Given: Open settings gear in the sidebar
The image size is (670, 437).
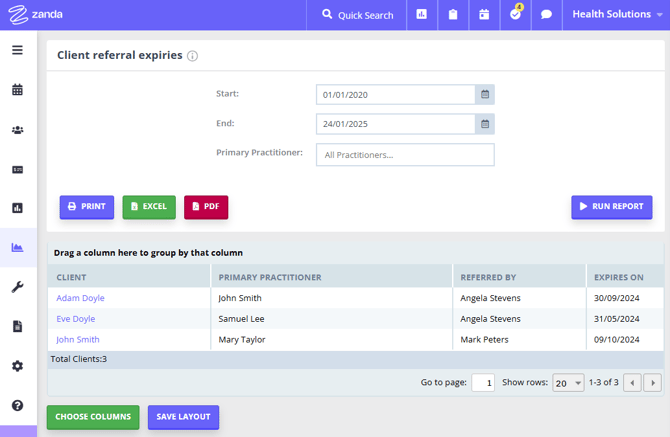Looking at the screenshot, I should coord(17,366).
